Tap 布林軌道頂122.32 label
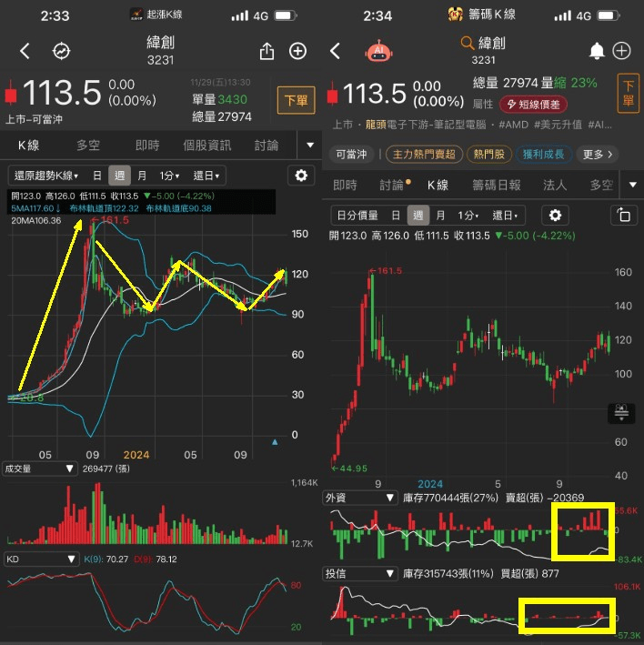 pyautogui.click(x=104, y=208)
